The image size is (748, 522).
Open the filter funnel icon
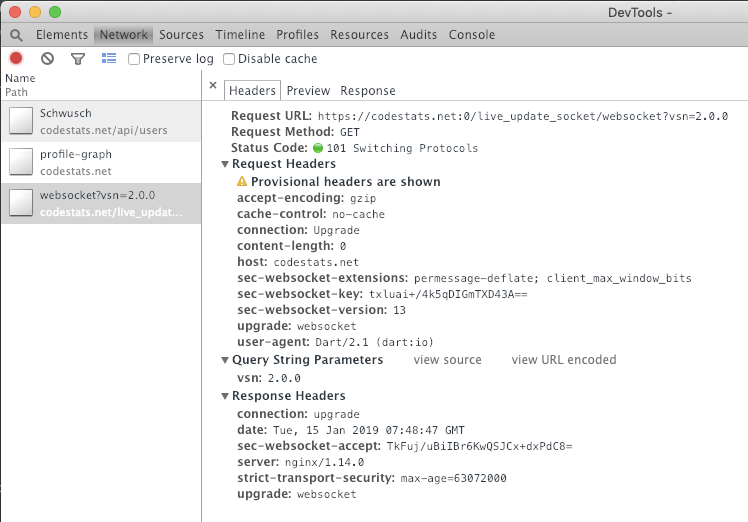pyautogui.click(x=78, y=59)
